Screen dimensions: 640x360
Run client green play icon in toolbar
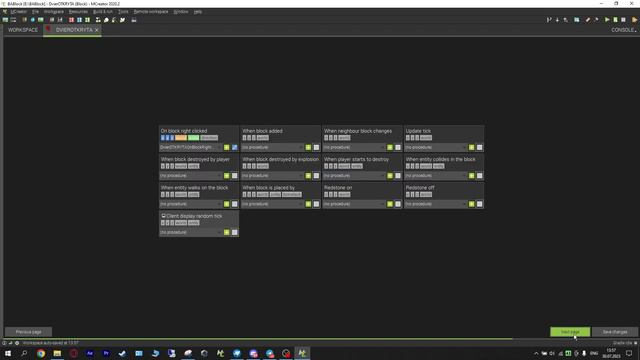coord(607,20)
